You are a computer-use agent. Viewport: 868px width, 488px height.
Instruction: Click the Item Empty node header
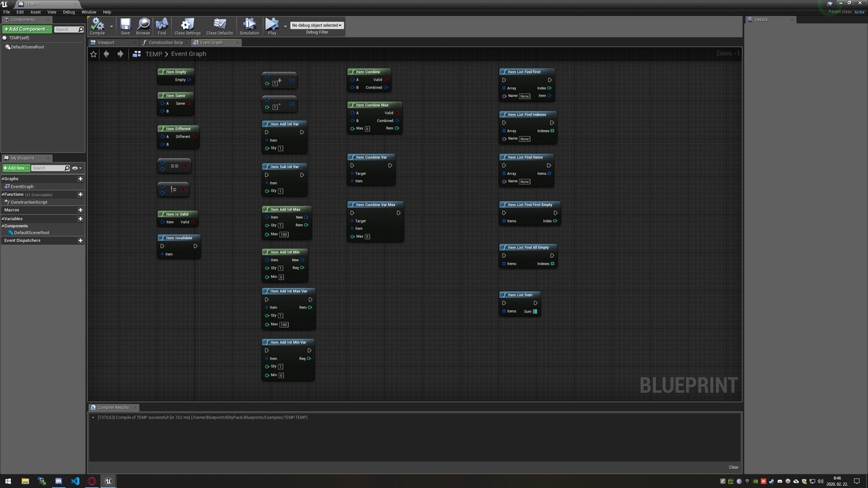click(x=176, y=72)
